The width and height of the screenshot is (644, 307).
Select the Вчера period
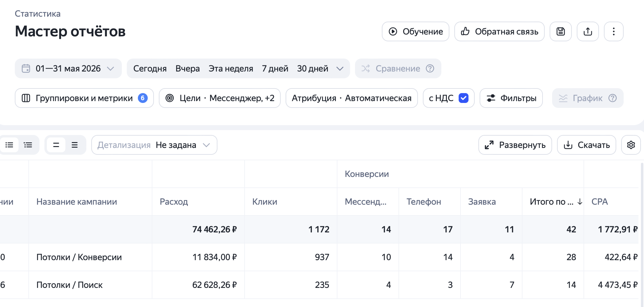pyautogui.click(x=188, y=68)
